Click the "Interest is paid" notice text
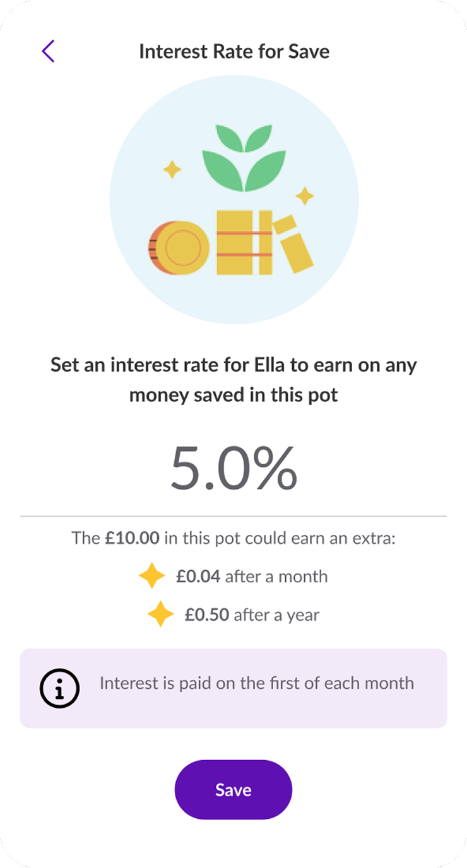Screen dimensions: 467x868 [x=256, y=683]
